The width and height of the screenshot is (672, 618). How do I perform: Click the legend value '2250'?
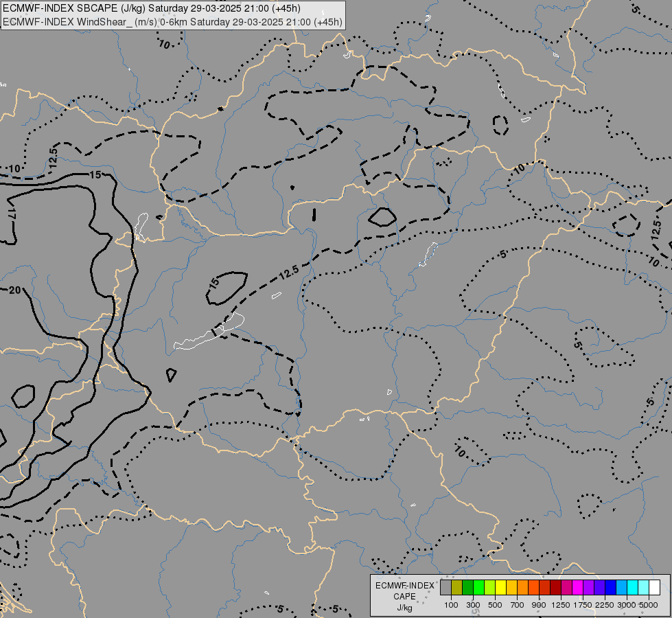605,605
